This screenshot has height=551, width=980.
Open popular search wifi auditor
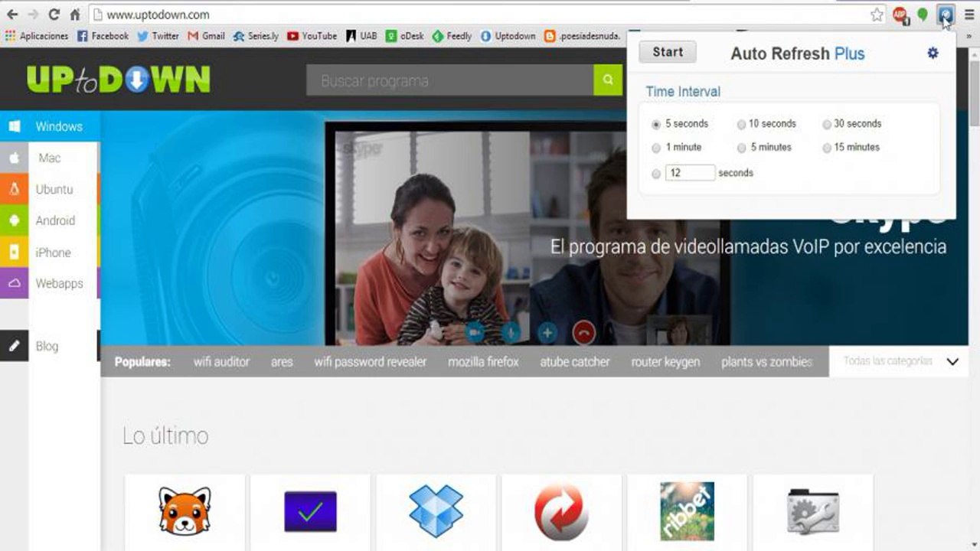tap(221, 362)
